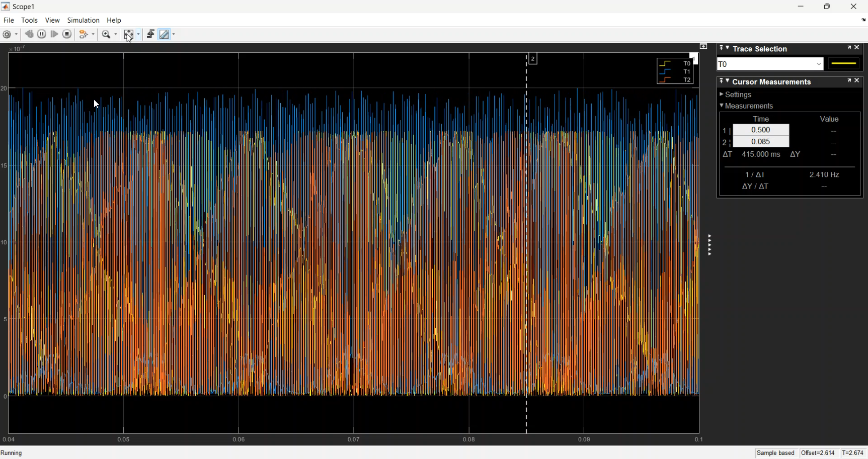Click the Step Forward toolbar button
Viewport: 868px width, 459px height.
[54, 34]
